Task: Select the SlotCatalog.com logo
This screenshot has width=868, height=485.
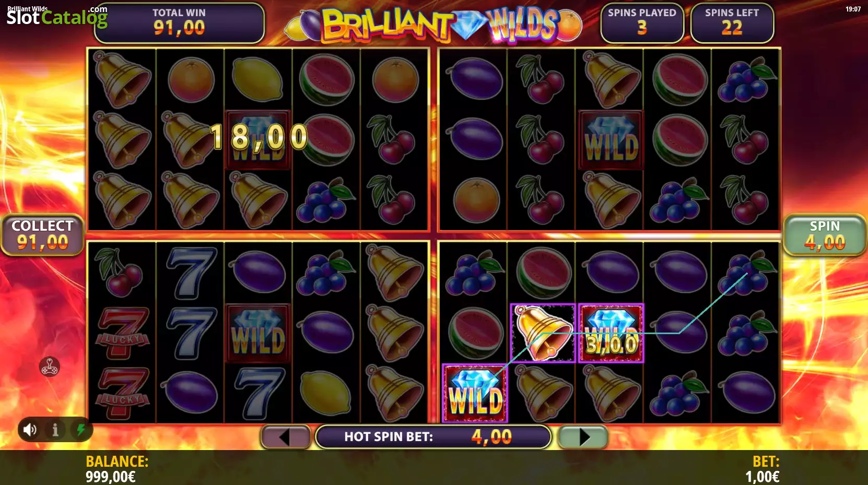Action: 57,16
